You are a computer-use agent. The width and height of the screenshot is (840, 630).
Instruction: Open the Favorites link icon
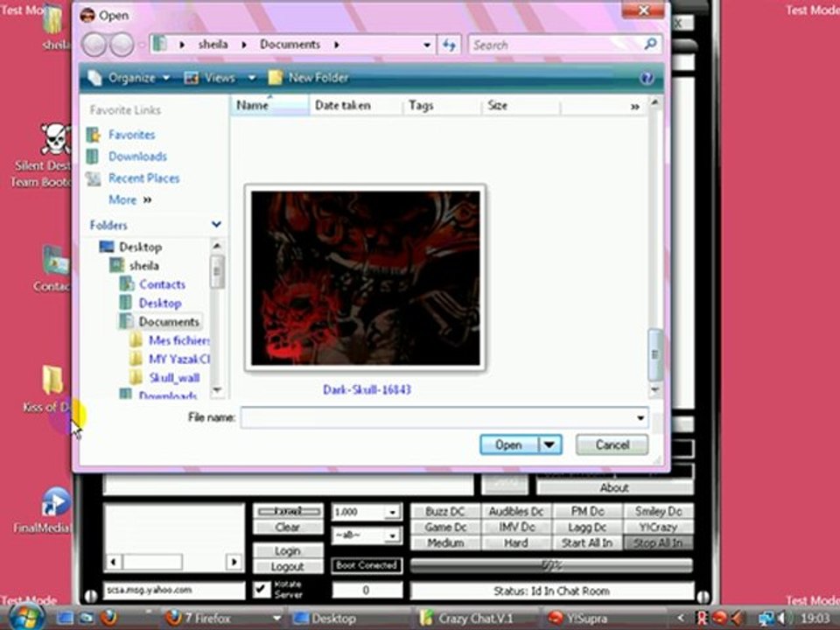point(93,135)
